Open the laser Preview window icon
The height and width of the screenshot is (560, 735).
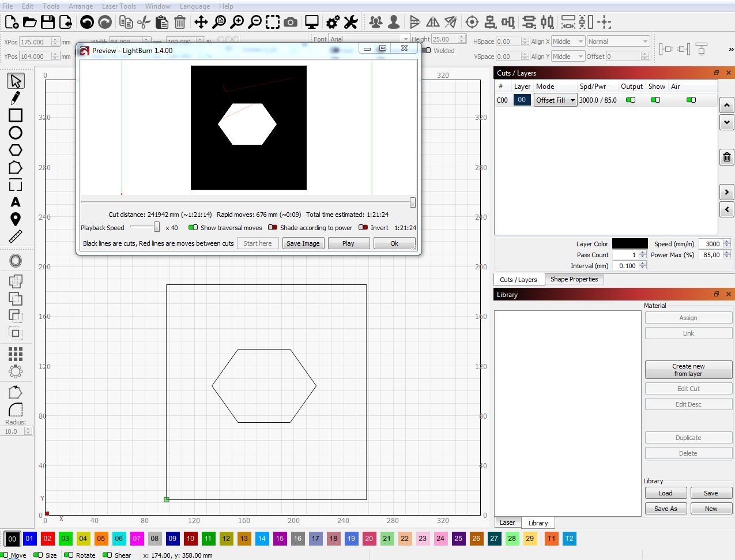coord(311,22)
